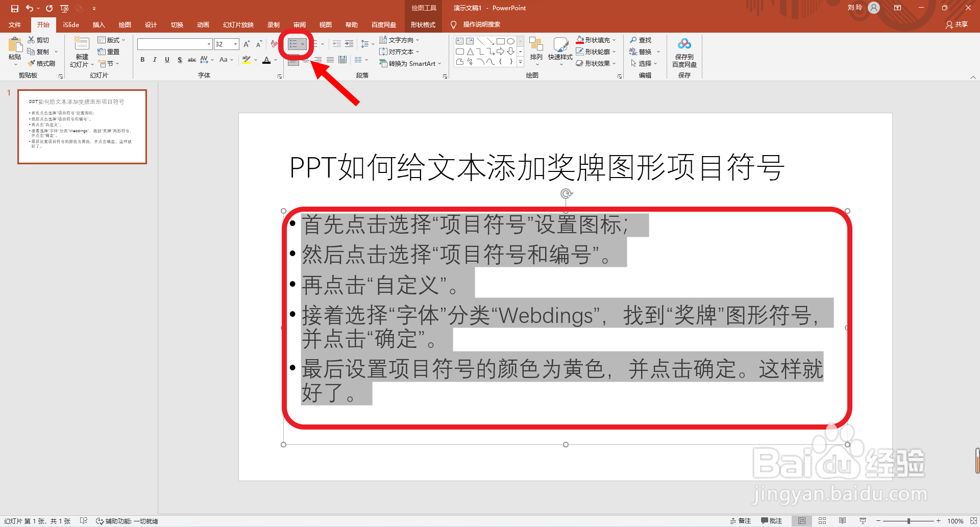Expand the numbering list dropdown

pos(323,44)
